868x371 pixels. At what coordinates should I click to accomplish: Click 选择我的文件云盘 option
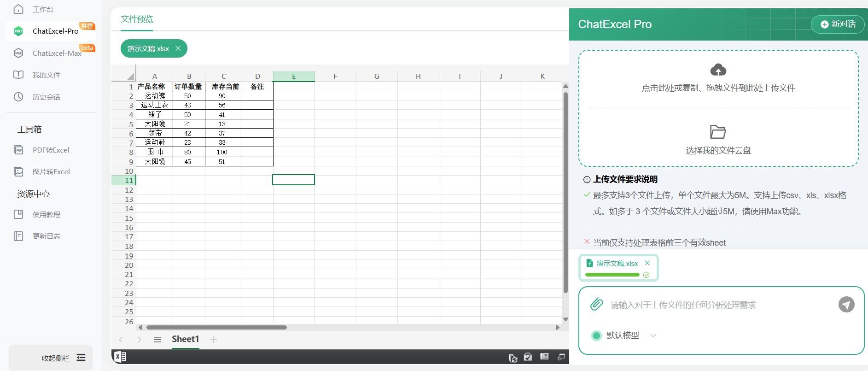click(718, 150)
